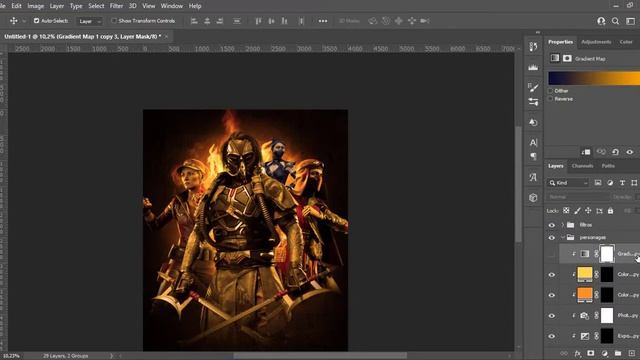Open the account/share icon beside search
This screenshot has width=640, height=360.
pos(601,21)
